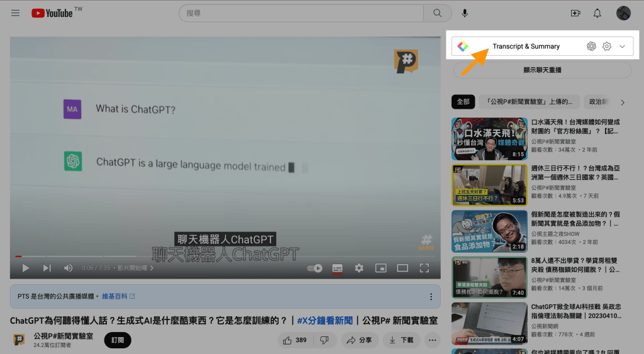Viewport: 644px width, 354px height.
Task: Select the 政治新 filter chip
Action: [x=599, y=102]
